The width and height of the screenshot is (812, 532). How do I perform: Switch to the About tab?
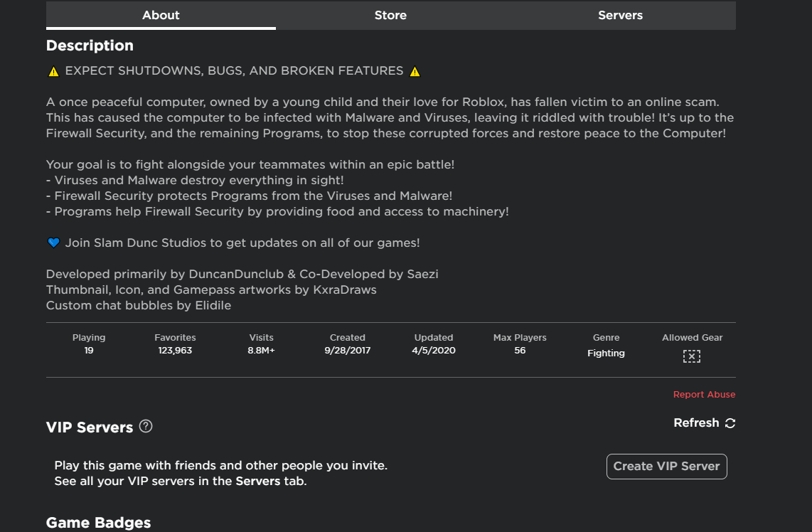(x=161, y=15)
